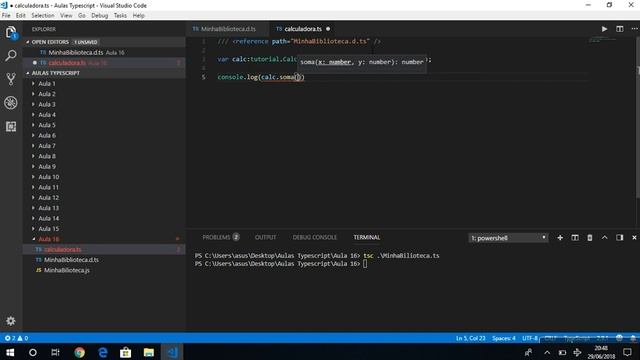Launch Microsoft Edge from taskbar
Screen dimensions: 640x360
coord(103,352)
